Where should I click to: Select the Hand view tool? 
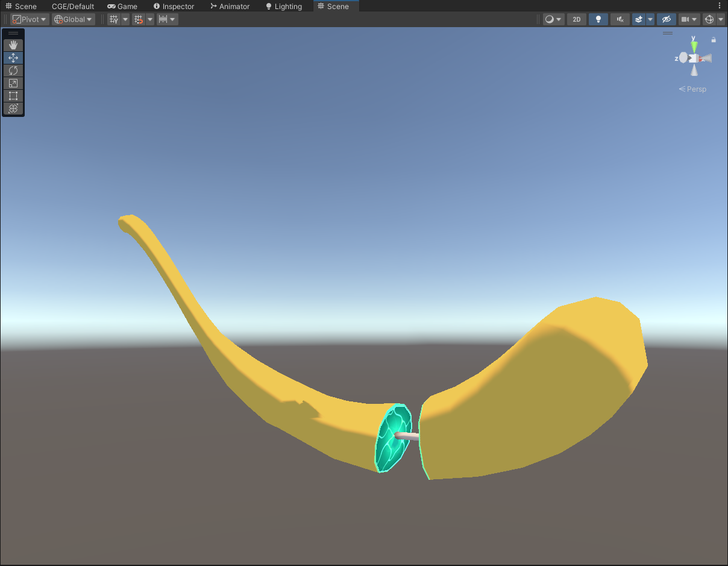tap(13, 45)
